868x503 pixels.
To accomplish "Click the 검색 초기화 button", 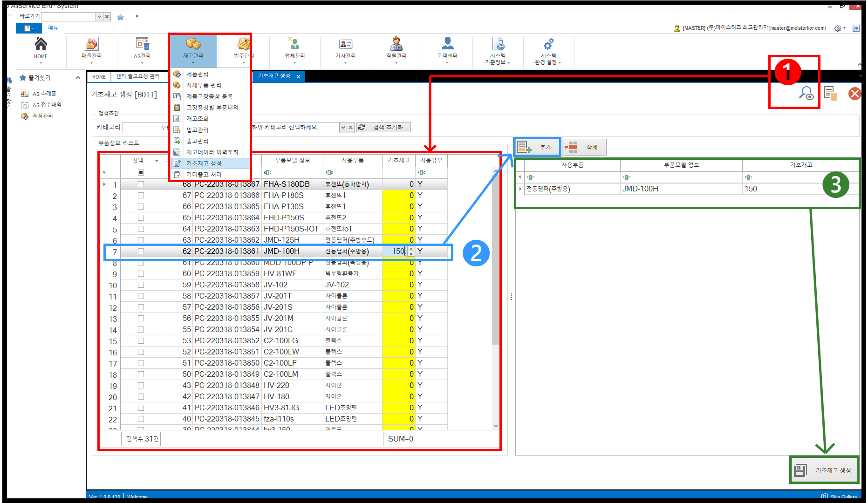I will click(383, 127).
